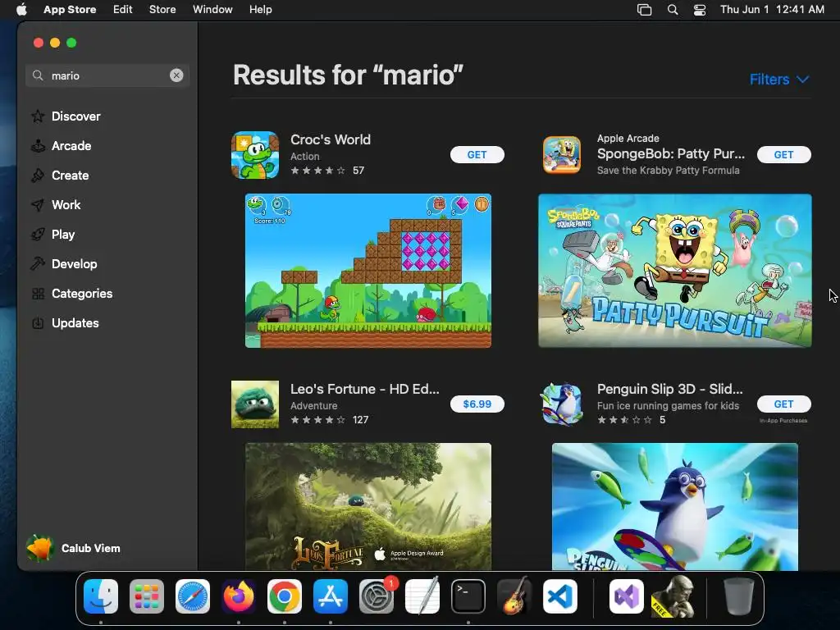The image size is (840, 630).
Task: Open the Store menu
Action: tap(162, 10)
